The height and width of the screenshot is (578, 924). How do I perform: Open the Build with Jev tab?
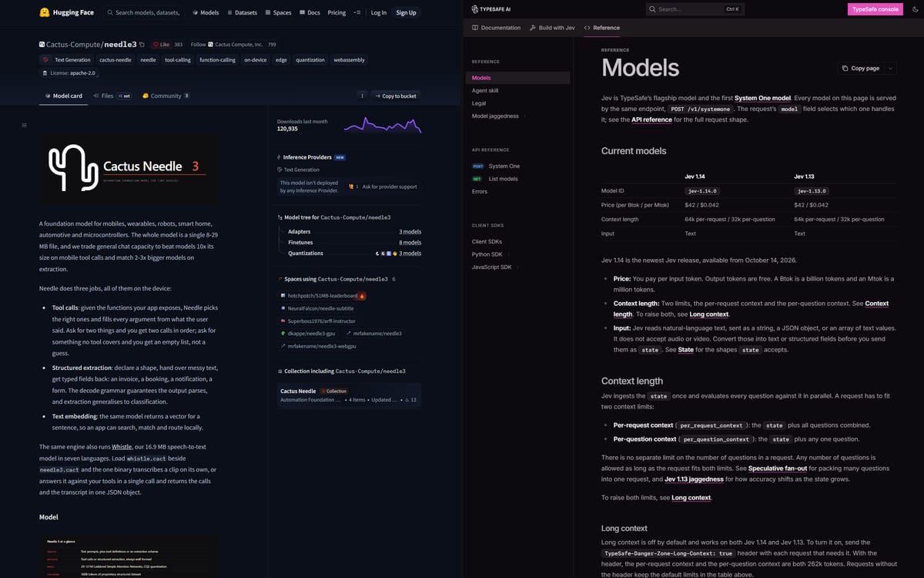click(x=552, y=28)
